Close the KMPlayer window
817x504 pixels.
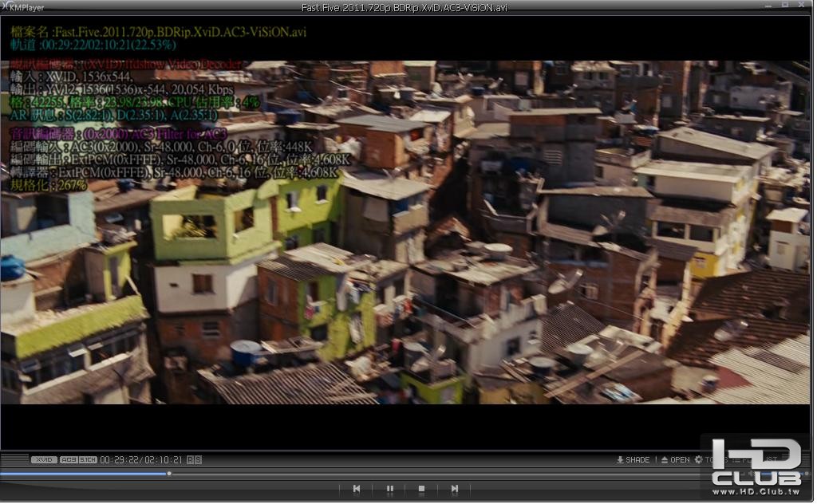click(x=803, y=5)
